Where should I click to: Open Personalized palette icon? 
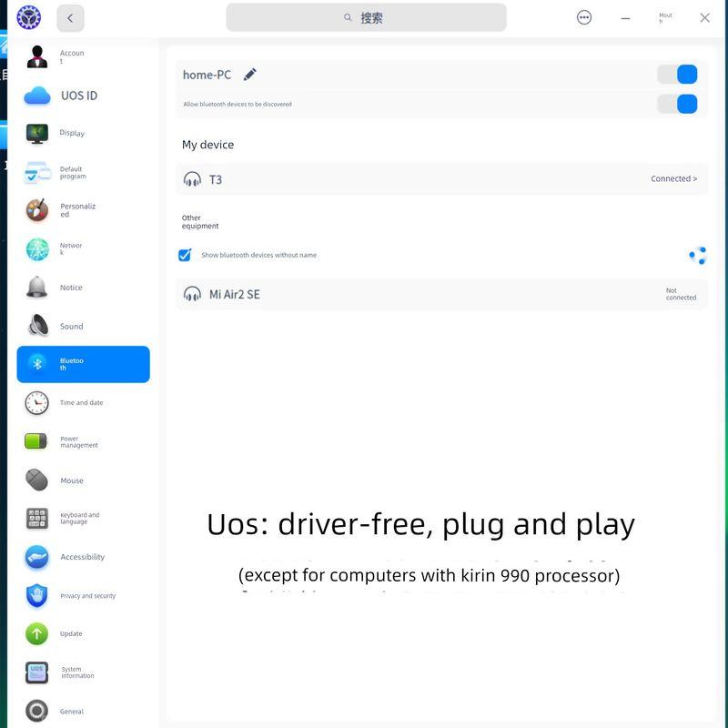(37, 210)
